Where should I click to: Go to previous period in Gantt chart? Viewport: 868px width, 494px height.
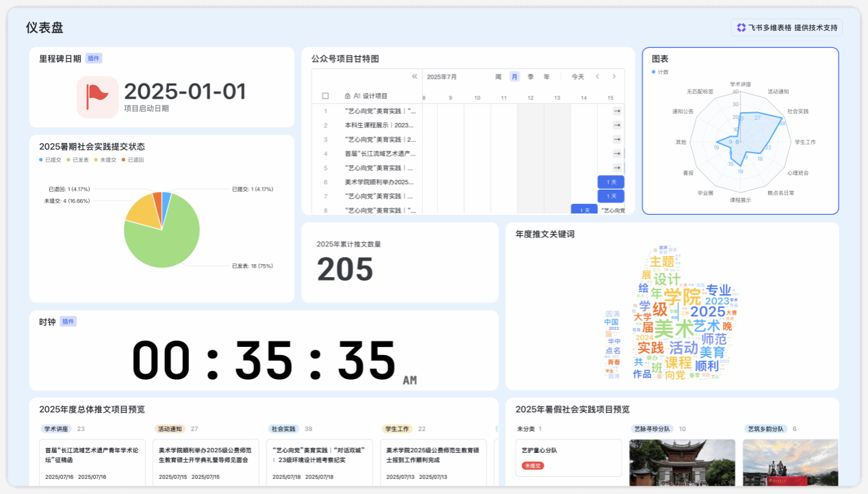point(597,77)
